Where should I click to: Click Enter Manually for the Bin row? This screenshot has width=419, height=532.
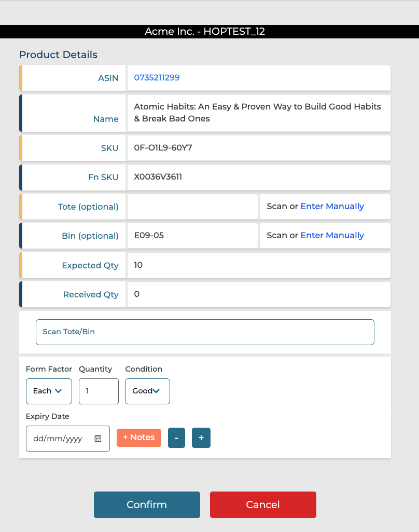coord(332,236)
